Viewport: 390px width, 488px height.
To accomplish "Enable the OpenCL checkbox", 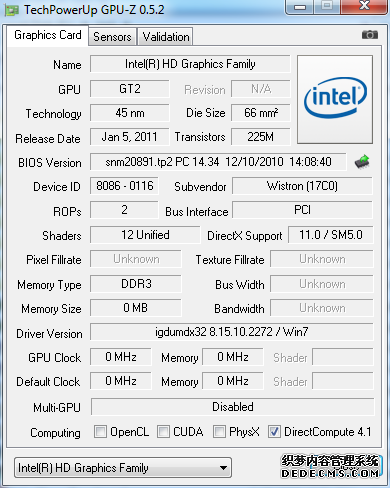I will [100, 432].
